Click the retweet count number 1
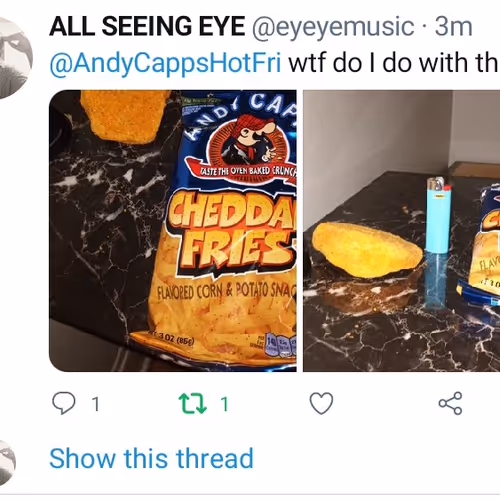Image resolution: width=500 pixels, height=500 pixels. (x=224, y=404)
